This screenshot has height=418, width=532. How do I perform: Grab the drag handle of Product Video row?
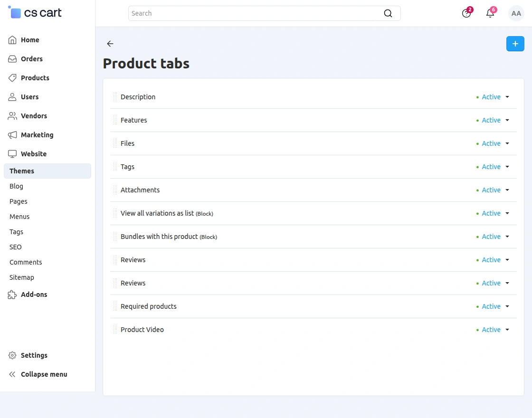click(115, 330)
